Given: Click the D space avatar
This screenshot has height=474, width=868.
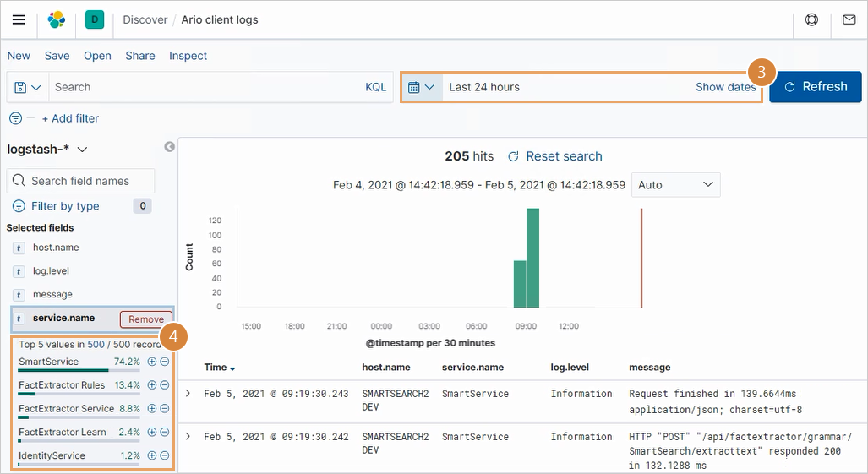Looking at the screenshot, I should [x=95, y=19].
